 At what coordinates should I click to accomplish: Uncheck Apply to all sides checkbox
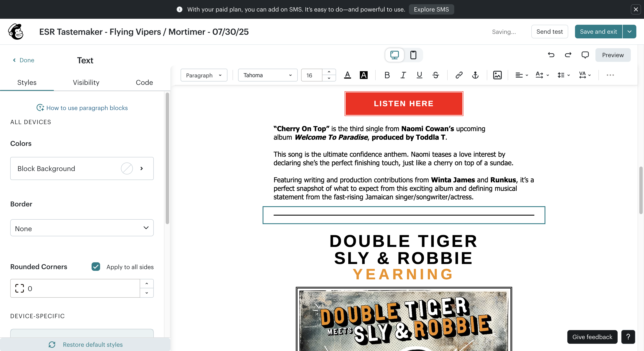96,267
